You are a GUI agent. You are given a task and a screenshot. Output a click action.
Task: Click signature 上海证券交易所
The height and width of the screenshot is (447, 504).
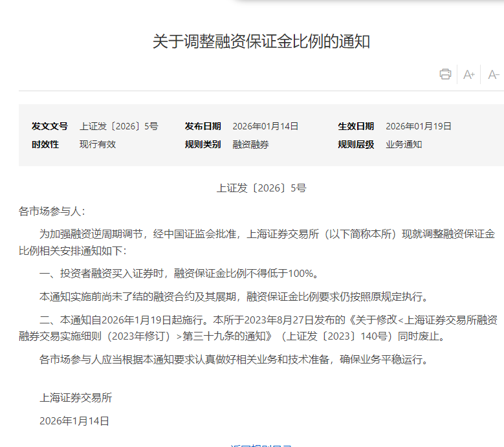pos(76,398)
